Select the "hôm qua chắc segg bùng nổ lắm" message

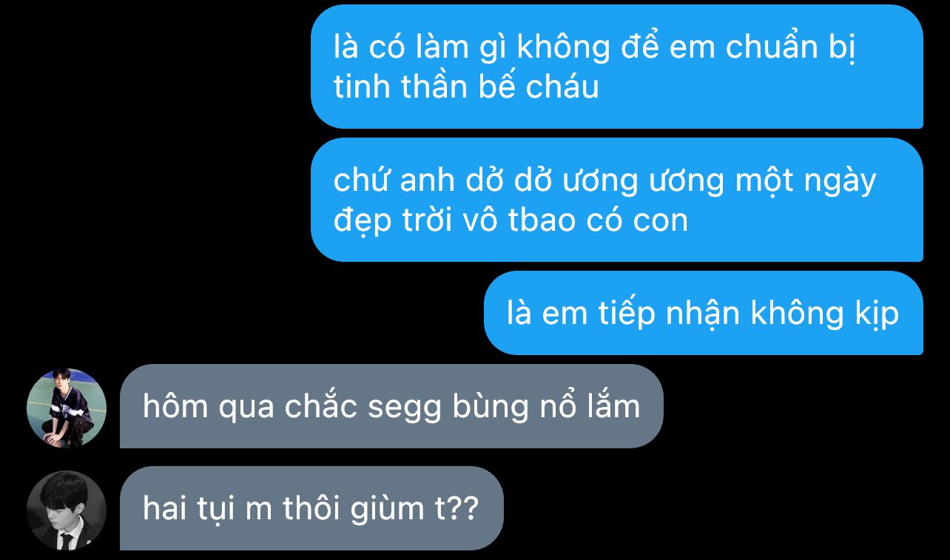(391, 406)
